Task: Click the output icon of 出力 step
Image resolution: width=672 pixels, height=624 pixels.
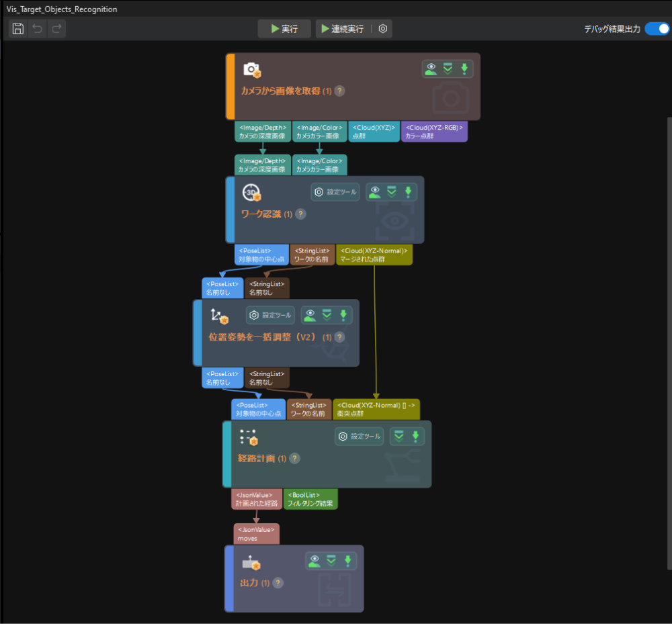Action: click(251, 562)
